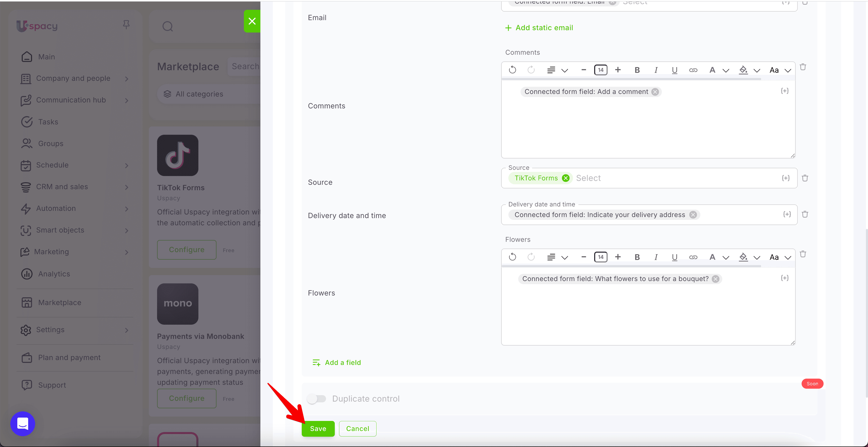The width and height of the screenshot is (868, 447).
Task: Open highlight color dropdown in Comments editor
Action: pyautogui.click(x=757, y=70)
